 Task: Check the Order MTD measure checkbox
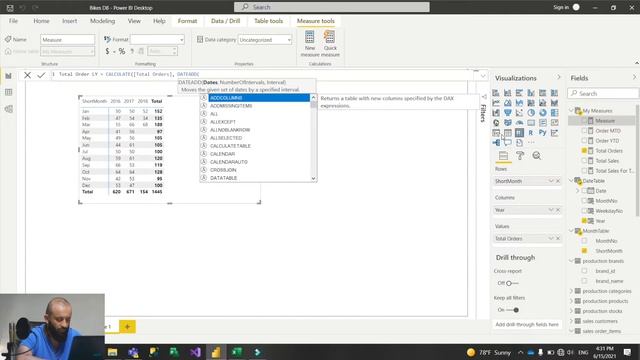(584, 131)
